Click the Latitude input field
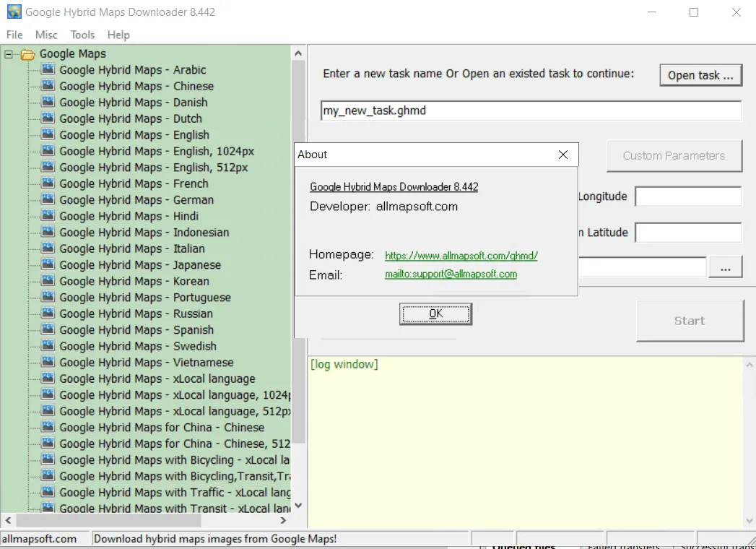This screenshot has height=549, width=756. tap(688, 232)
